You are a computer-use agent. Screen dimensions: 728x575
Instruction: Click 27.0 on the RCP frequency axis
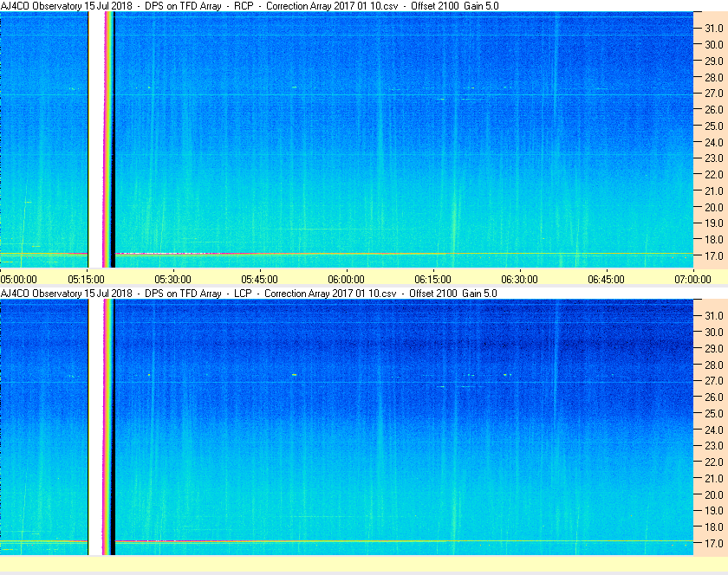[x=714, y=94]
